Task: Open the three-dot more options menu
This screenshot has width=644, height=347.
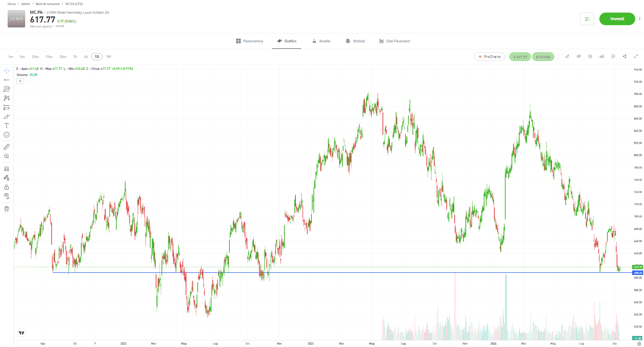Action: pyautogui.click(x=640, y=19)
